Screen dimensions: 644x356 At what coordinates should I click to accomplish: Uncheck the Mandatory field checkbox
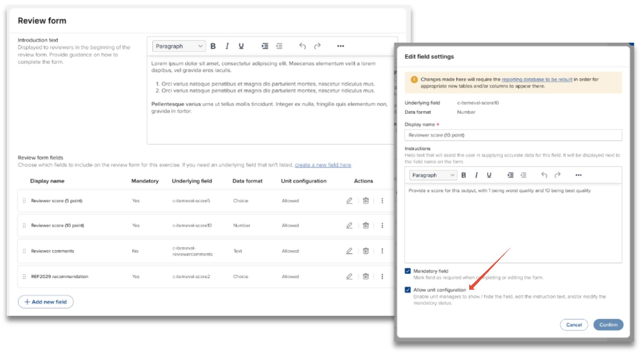(408, 271)
